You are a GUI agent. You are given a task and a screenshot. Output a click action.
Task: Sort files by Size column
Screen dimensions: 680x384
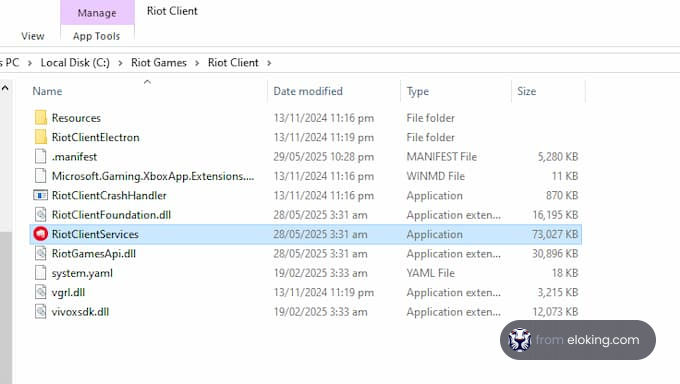coord(526,91)
